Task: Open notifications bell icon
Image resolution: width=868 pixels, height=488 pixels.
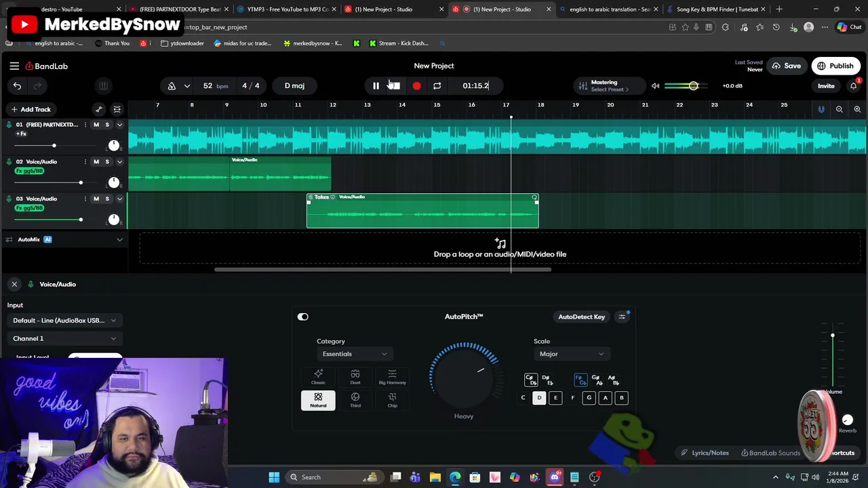Action: pos(853,85)
